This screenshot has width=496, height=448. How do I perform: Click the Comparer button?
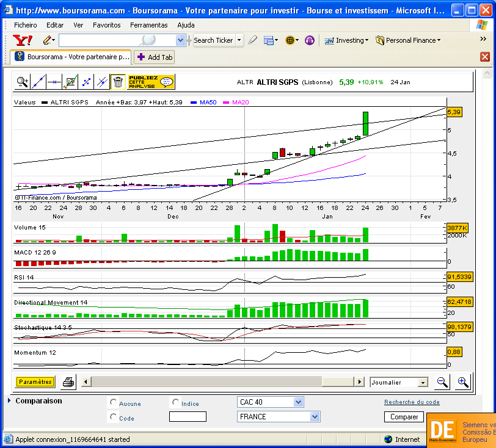pyautogui.click(x=404, y=417)
